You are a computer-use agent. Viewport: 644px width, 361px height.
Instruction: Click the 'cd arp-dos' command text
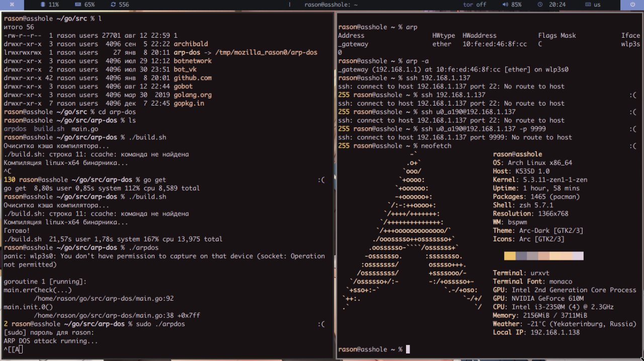117,112
